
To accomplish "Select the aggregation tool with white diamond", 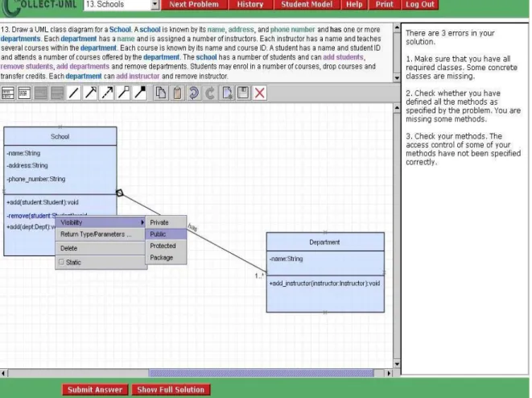I will coord(123,93).
